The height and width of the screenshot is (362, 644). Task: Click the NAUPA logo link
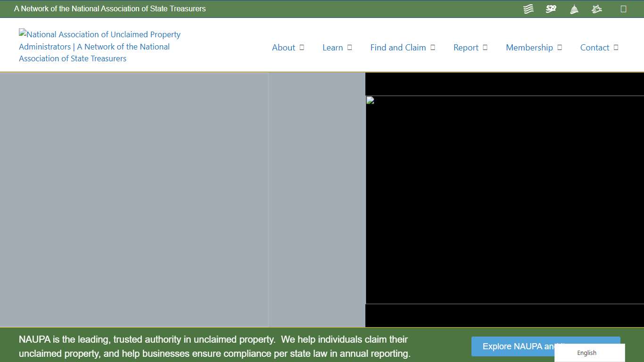[x=99, y=46]
